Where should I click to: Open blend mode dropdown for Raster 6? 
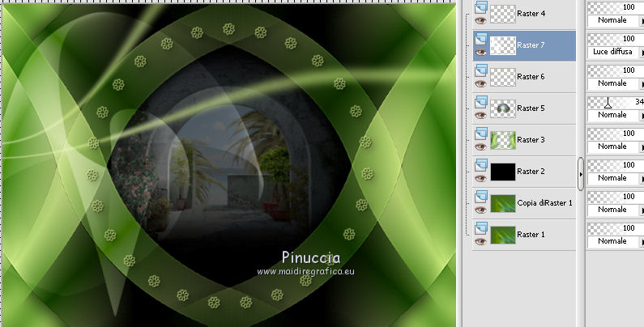click(x=616, y=83)
